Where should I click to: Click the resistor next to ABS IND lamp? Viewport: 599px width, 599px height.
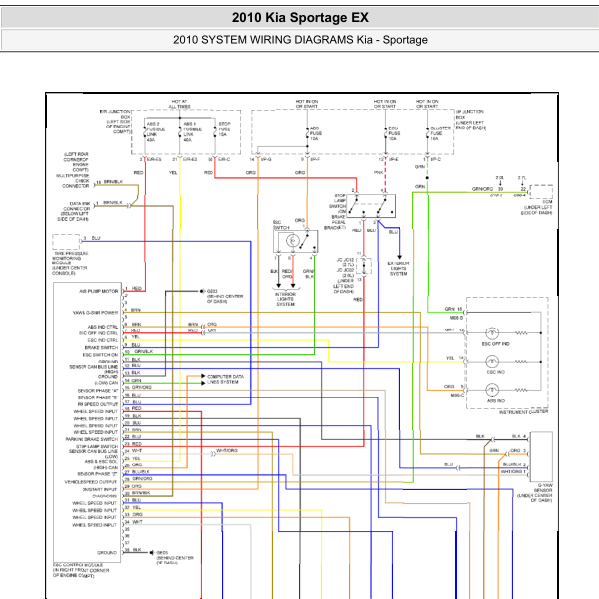[x=521, y=390]
